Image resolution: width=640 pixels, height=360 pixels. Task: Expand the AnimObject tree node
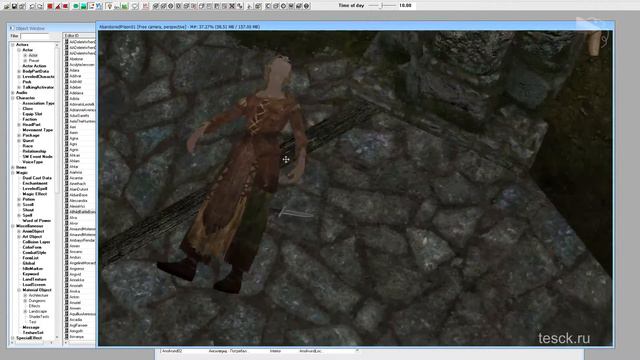(19, 231)
